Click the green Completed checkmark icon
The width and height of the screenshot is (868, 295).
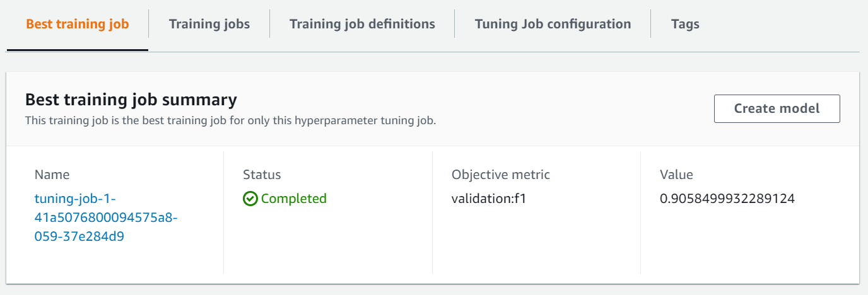[250, 199]
